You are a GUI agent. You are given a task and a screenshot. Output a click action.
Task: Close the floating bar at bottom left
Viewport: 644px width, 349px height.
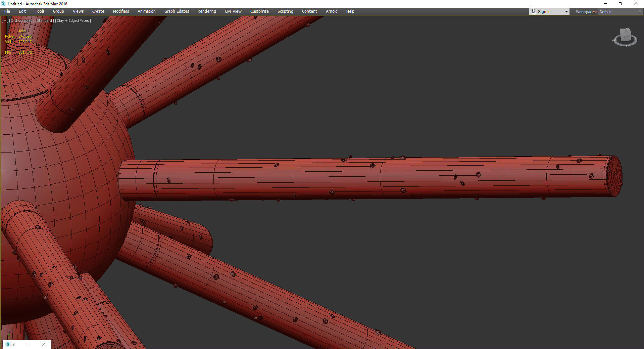[43, 345]
